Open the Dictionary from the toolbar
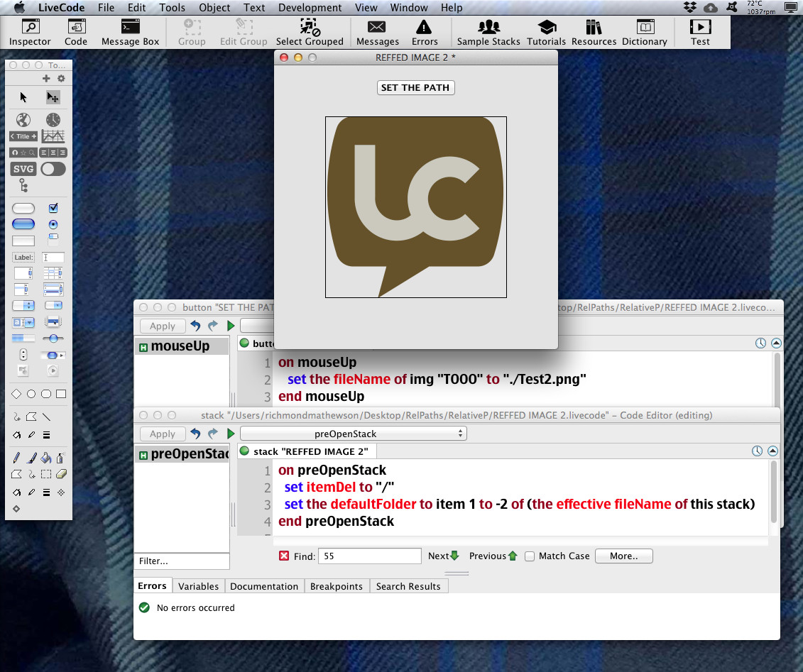Screen dimensions: 803x672 [x=644, y=33]
